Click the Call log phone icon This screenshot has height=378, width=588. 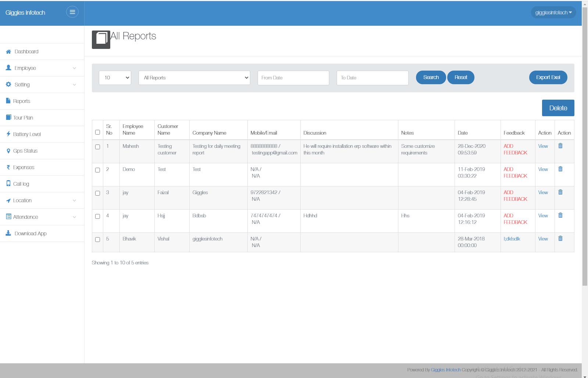8,183
